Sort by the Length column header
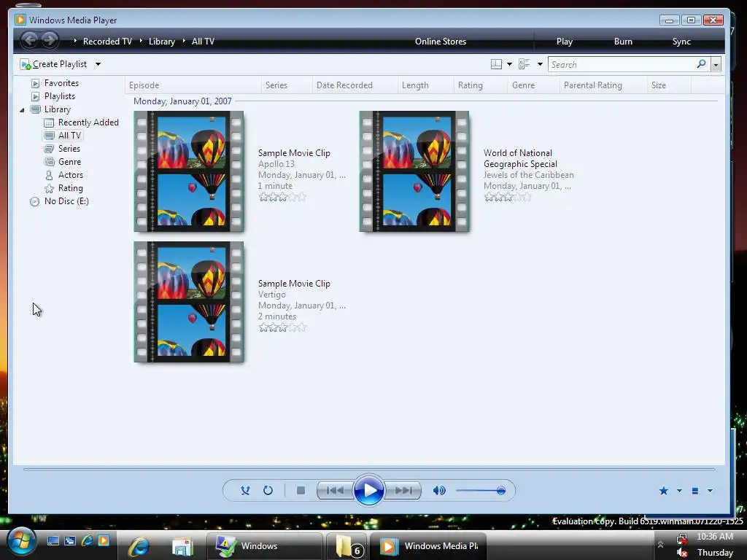The image size is (747, 560). coord(425,85)
